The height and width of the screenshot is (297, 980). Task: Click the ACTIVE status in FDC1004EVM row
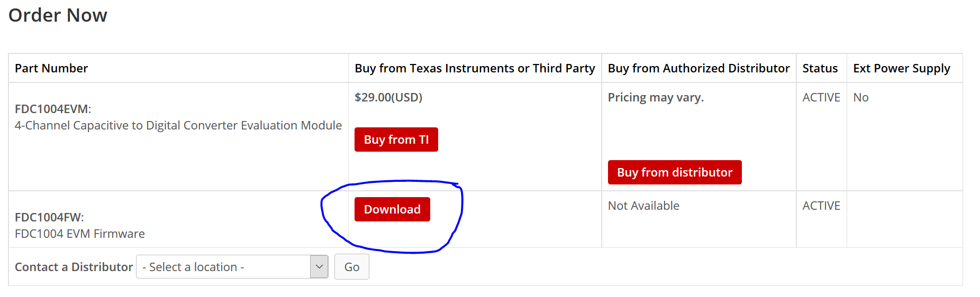[x=821, y=97]
